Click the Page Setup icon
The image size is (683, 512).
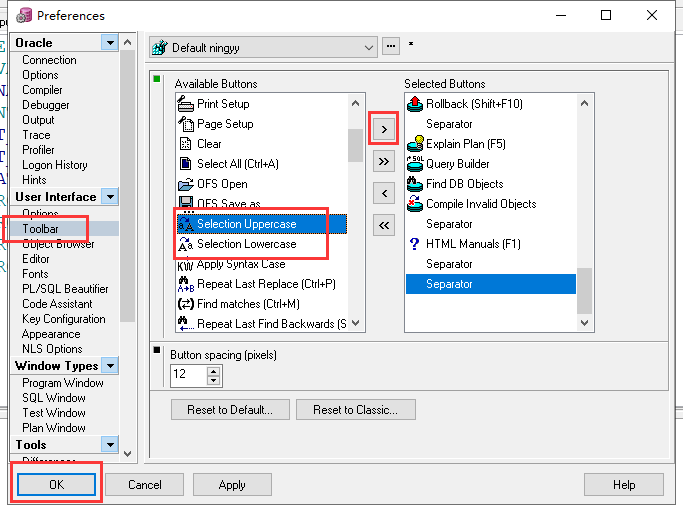pos(186,124)
